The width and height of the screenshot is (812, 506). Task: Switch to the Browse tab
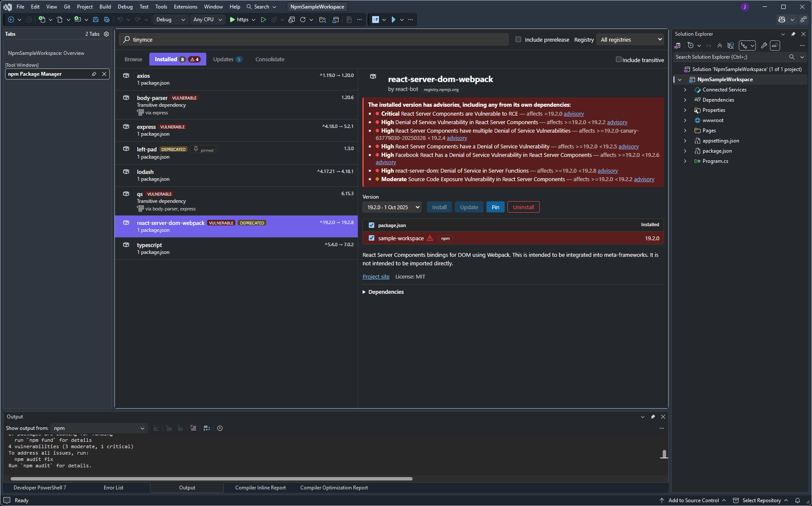(x=133, y=59)
